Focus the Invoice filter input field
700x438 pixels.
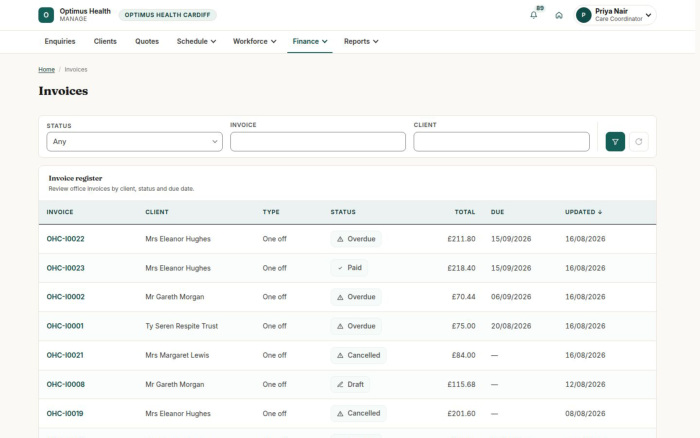click(x=318, y=142)
